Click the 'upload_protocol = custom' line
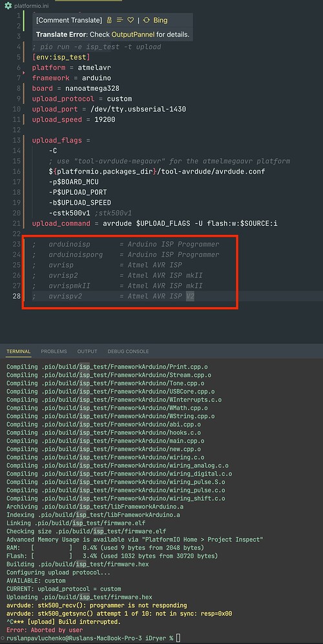This screenshot has height=644, width=323. tap(82, 99)
